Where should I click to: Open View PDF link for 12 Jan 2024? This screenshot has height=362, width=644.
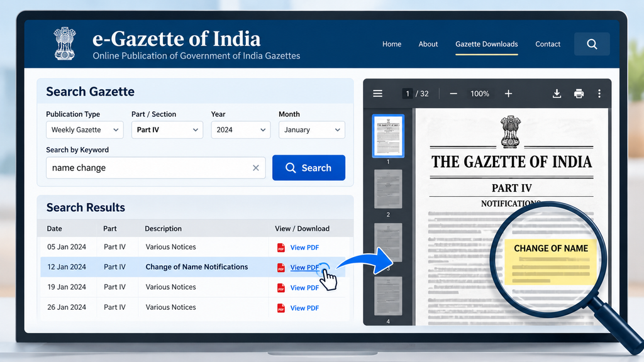[304, 267]
